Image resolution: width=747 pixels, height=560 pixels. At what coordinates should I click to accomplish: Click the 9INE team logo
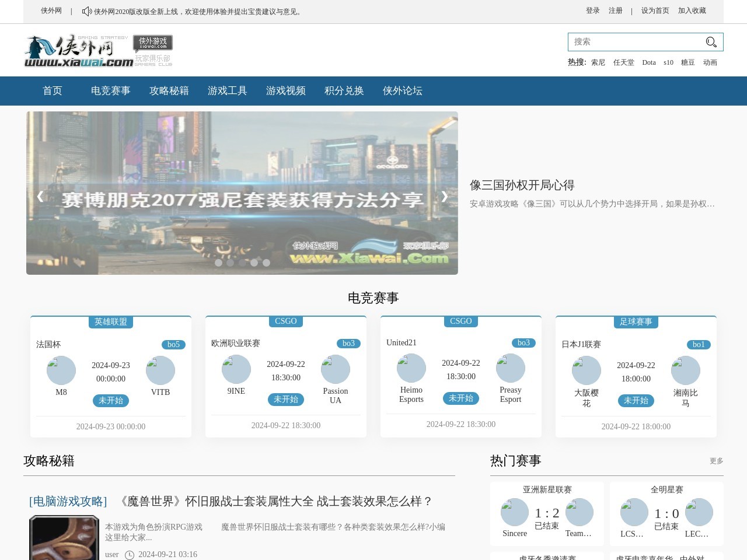(x=236, y=369)
